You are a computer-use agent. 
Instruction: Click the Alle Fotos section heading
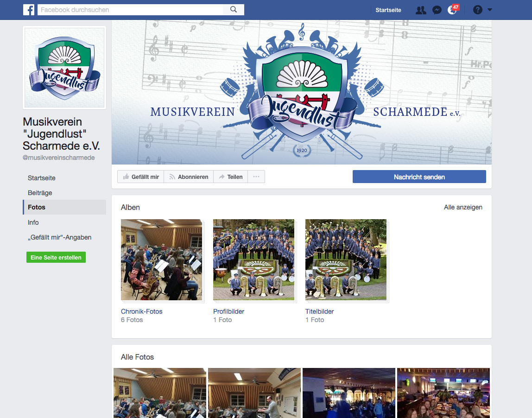tap(138, 357)
